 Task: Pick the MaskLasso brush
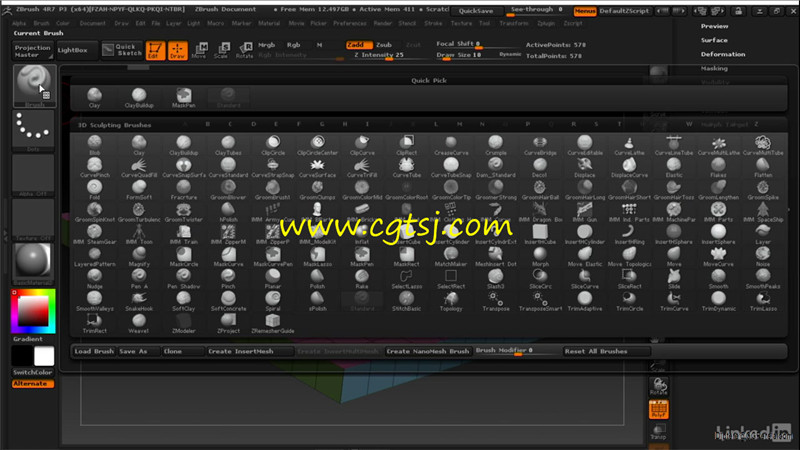click(x=317, y=257)
